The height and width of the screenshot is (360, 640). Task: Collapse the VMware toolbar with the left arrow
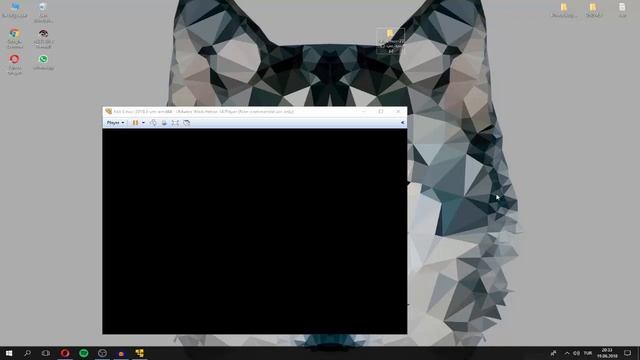(x=402, y=122)
